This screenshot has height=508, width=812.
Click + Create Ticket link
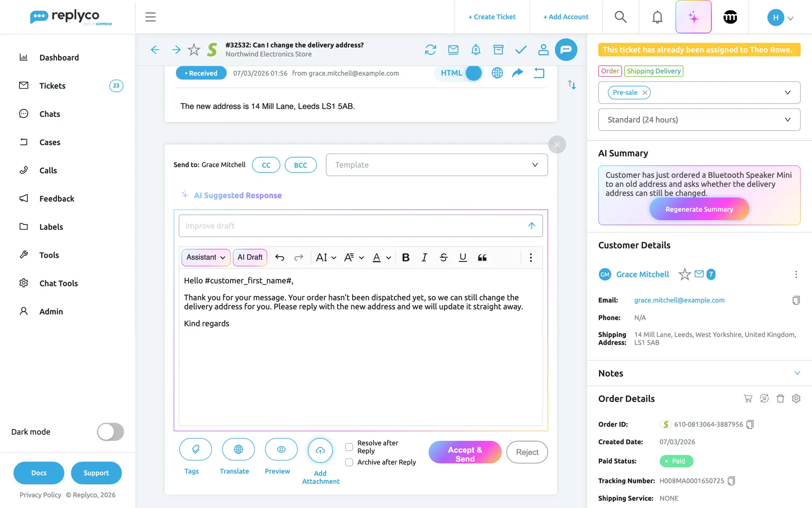click(x=492, y=17)
